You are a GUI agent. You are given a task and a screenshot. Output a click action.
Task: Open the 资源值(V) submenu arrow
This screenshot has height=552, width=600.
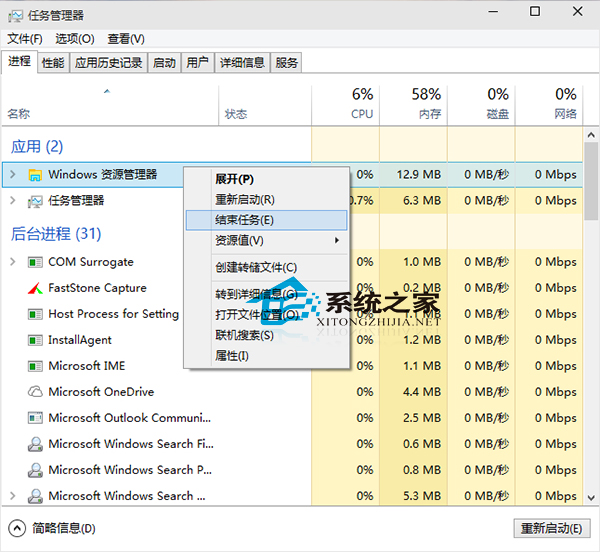337,240
